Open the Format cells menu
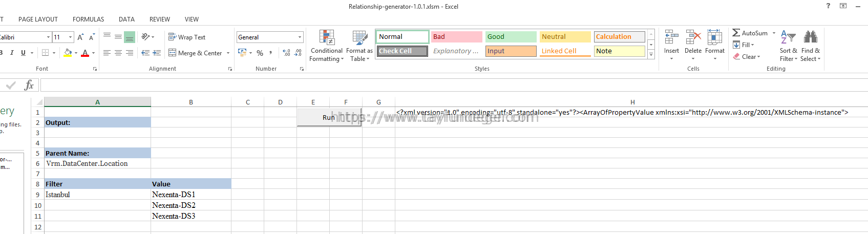The image size is (868, 234). 715,45
